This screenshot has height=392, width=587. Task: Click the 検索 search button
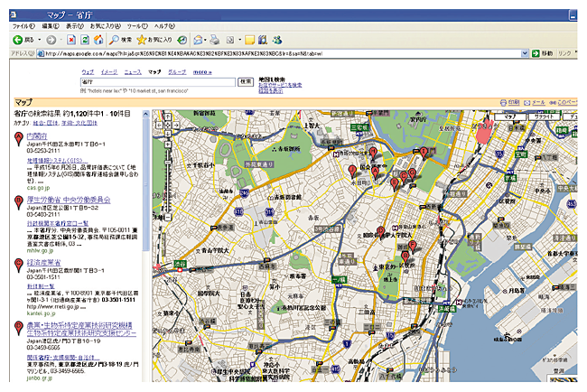pos(246,81)
